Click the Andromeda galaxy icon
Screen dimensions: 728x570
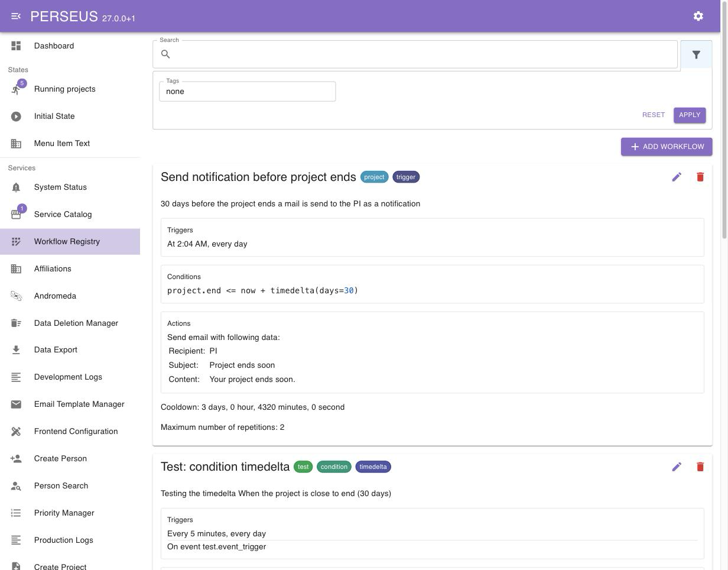point(16,296)
